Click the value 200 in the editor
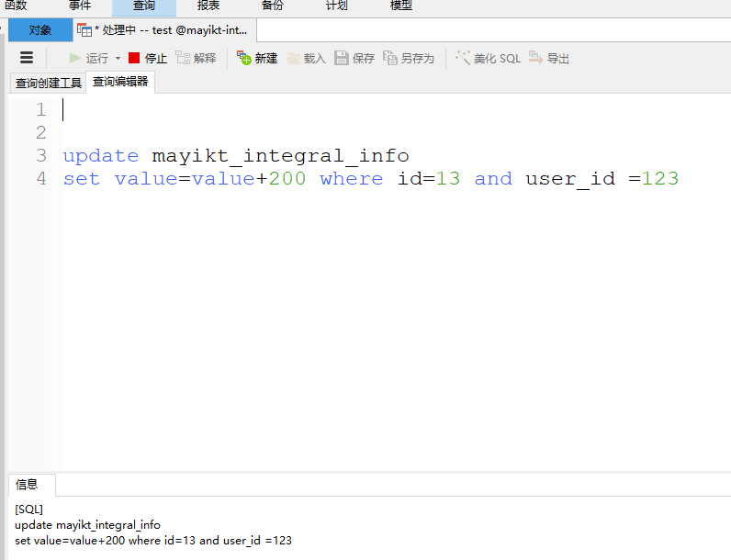Viewport: 731px width, 560px height. point(287,179)
